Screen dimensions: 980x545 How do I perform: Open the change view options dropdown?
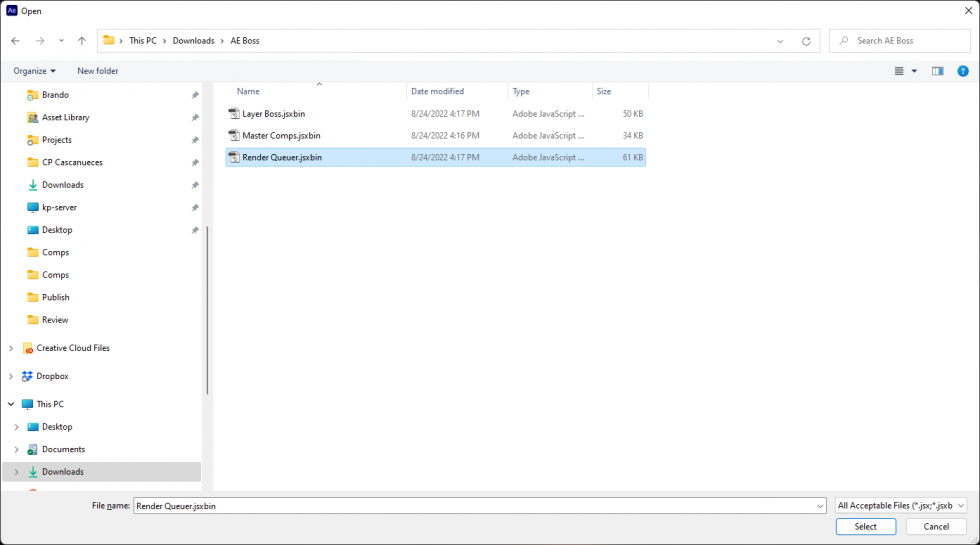pos(914,71)
